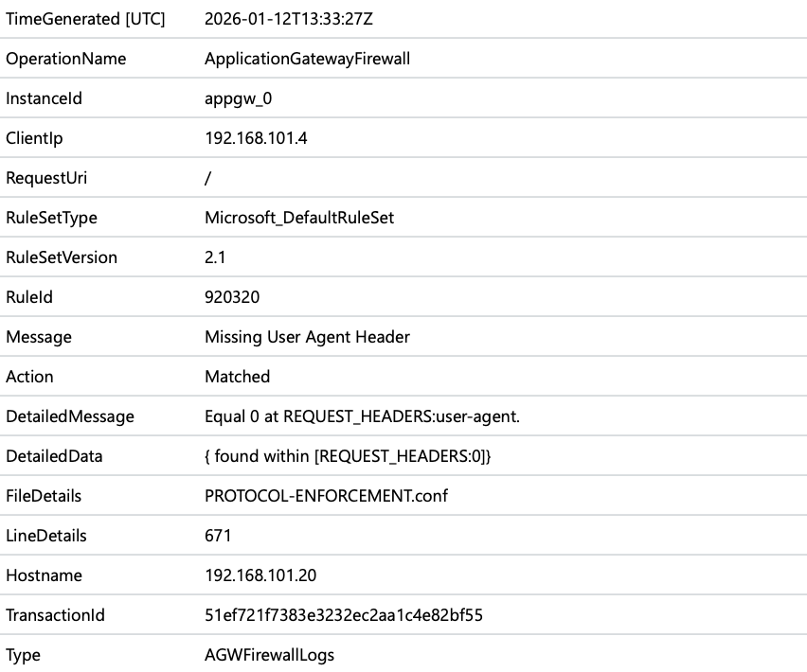The width and height of the screenshot is (807, 672).
Task: Click the DetailedData found within value
Action: pyautogui.click(x=348, y=456)
